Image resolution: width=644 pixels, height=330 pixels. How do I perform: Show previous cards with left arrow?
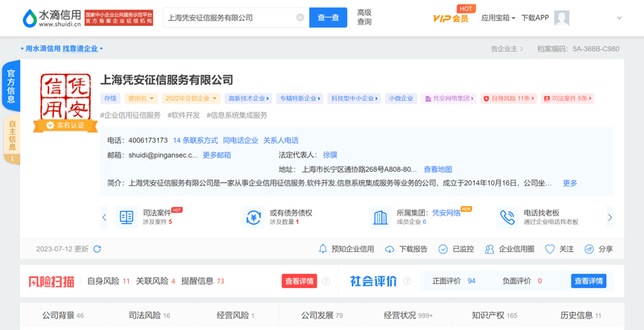[104, 217]
